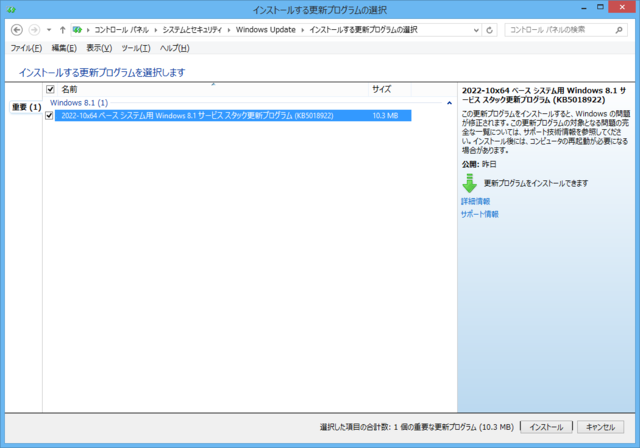Open the 詳細情報 link

click(476, 201)
